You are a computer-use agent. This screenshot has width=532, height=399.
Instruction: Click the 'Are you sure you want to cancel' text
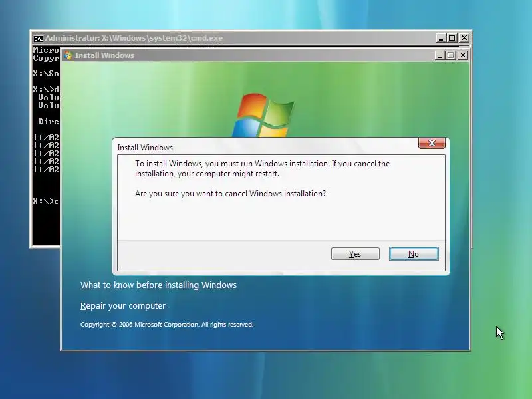point(230,194)
